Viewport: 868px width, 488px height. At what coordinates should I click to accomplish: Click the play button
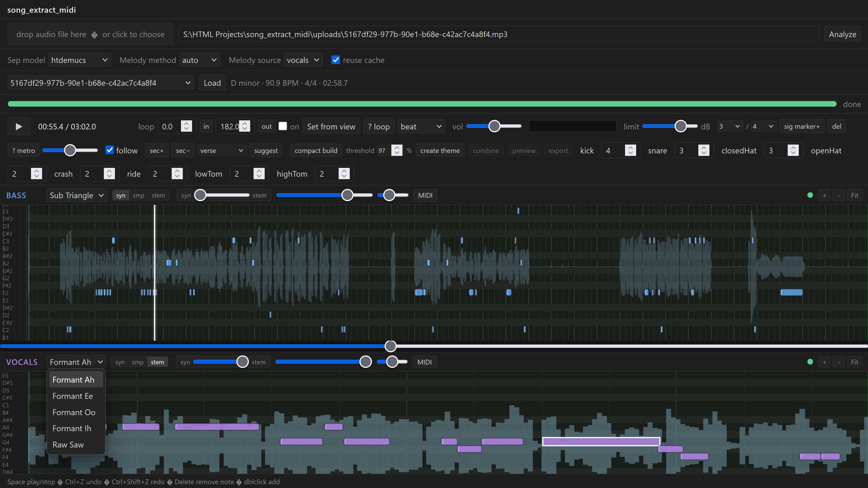pos(19,126)
